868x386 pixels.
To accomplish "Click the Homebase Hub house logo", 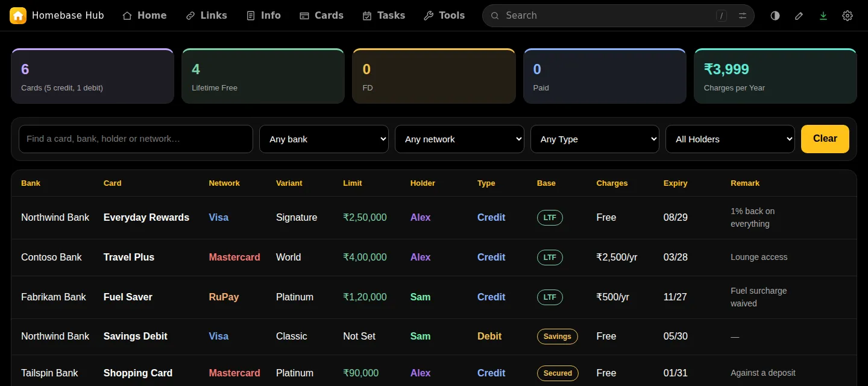I will [x=18, y=16].
